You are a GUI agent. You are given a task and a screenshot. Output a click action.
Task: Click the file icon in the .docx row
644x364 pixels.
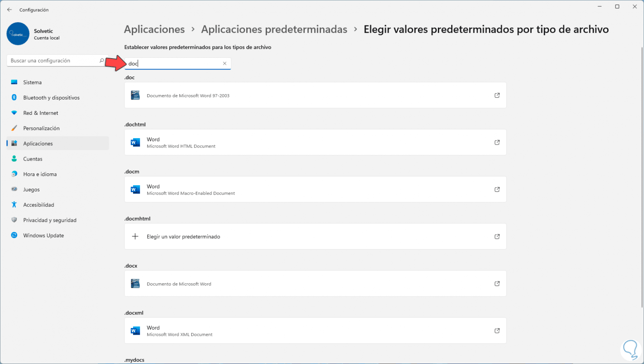coord(135,284)
